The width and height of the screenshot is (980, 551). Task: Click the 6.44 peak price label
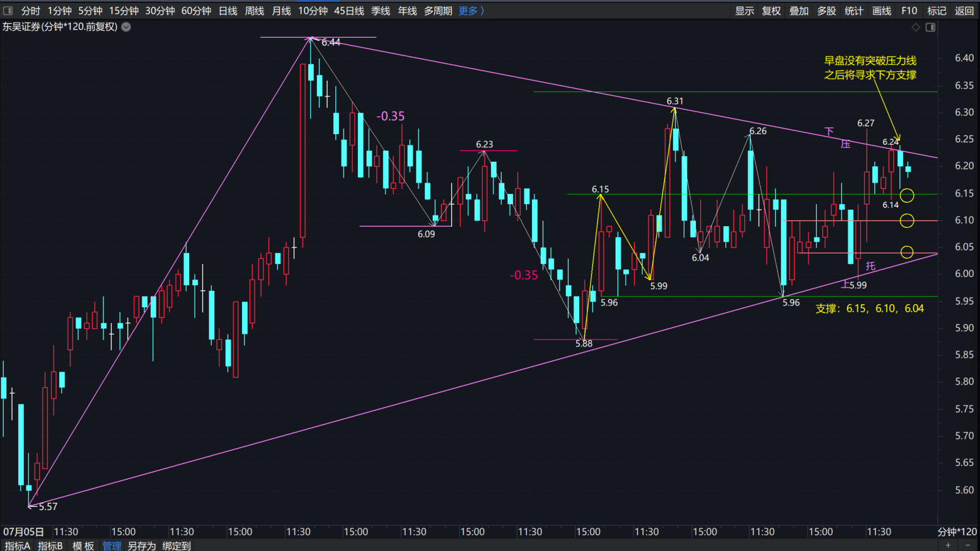331,42
